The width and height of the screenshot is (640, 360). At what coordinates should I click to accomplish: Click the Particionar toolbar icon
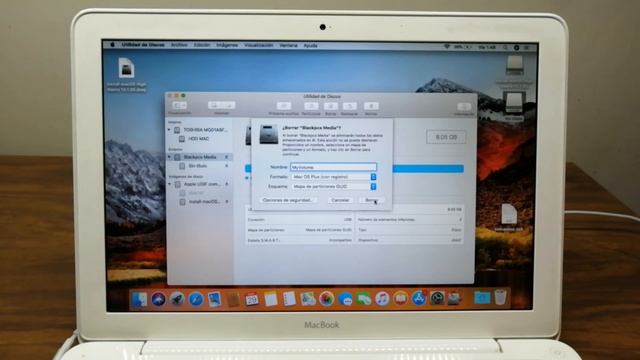pos(311,106)
